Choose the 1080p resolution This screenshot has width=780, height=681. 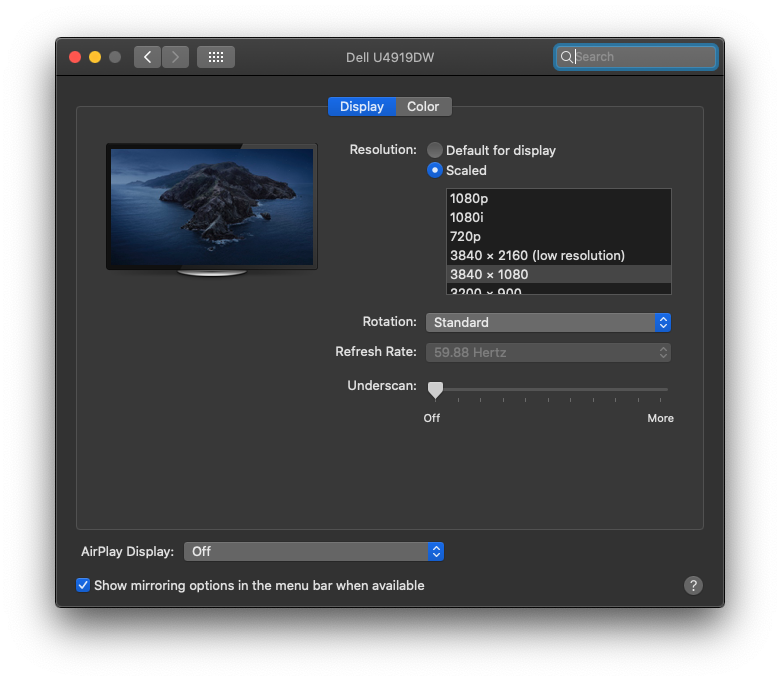[559, 198]
